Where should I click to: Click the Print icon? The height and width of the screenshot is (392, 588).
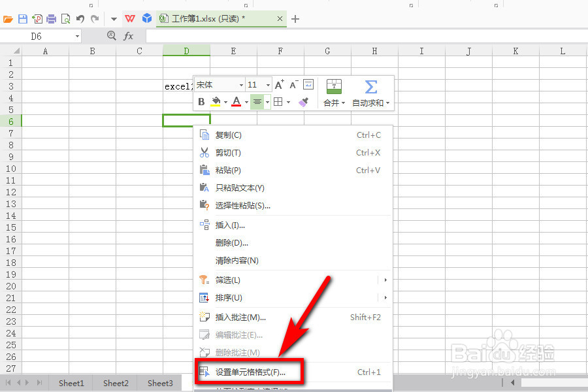52,18
